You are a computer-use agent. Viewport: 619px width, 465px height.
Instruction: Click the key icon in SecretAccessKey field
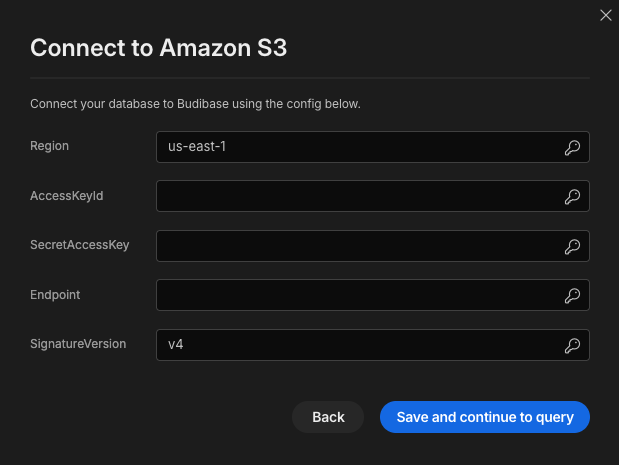(572, 246)
